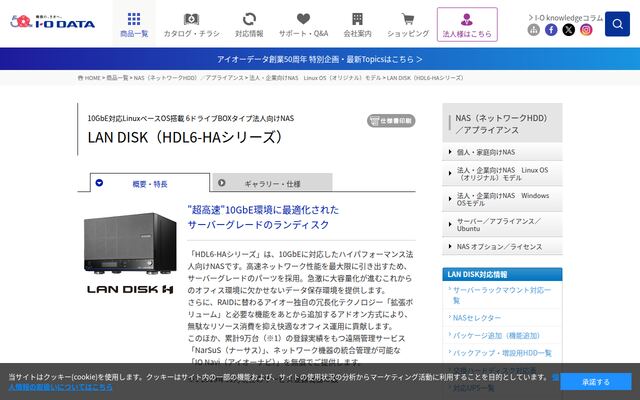The height and width of the screenshot is (400, 640).
Task: Open ショッピング cart menu item
Action: [x=408, y=24]
